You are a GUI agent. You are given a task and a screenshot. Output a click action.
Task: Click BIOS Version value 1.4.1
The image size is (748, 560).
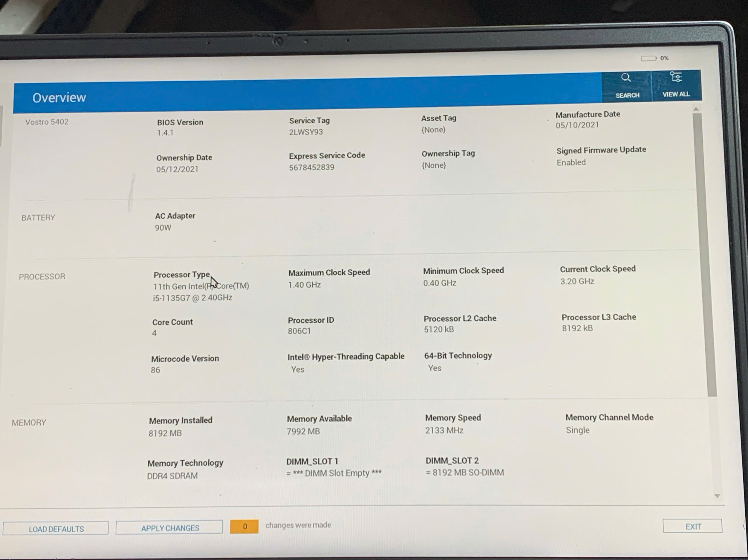click(x=165, y=133)
